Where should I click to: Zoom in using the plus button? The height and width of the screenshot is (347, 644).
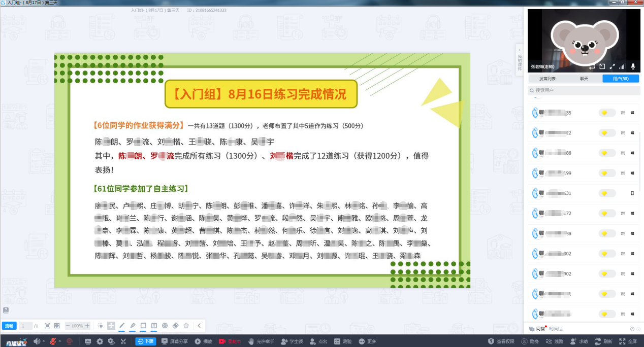[87, 326]
